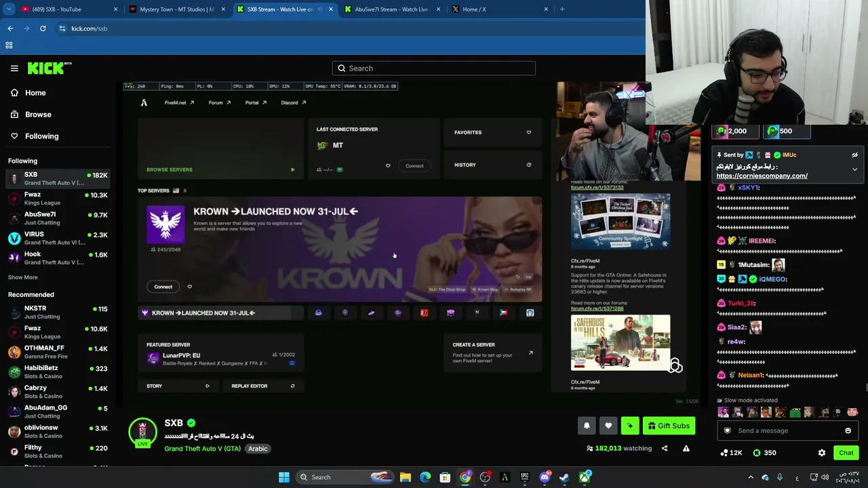This screenshot has width=868, height=488.
Task: Open OTHMAN_FF in Recommended list
Action: 58,352
